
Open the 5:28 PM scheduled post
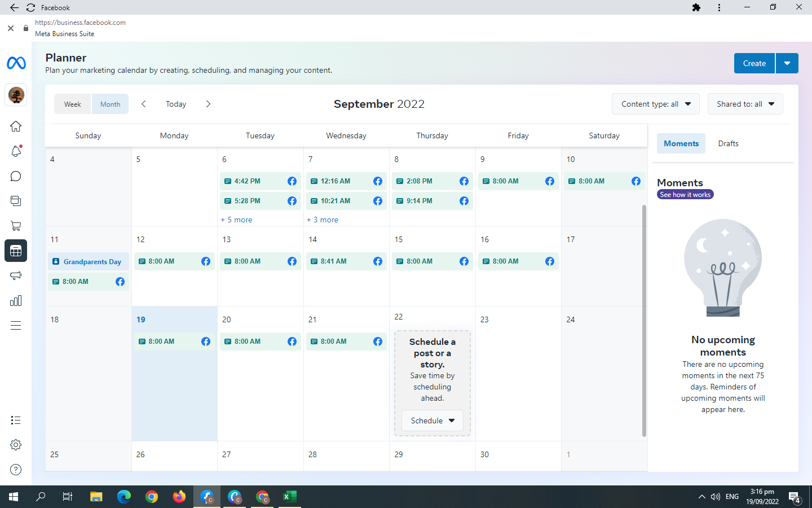coord(261,201)
